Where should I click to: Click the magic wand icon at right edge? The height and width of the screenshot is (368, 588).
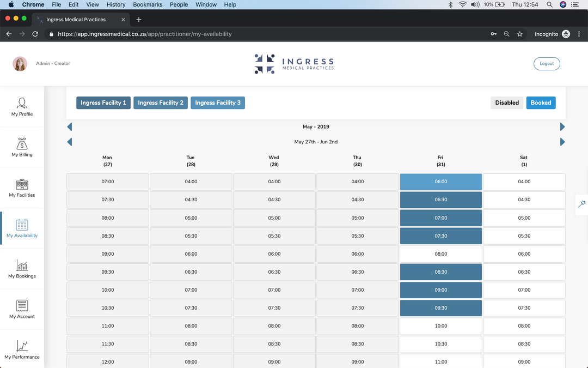click(x=581, y=203)
